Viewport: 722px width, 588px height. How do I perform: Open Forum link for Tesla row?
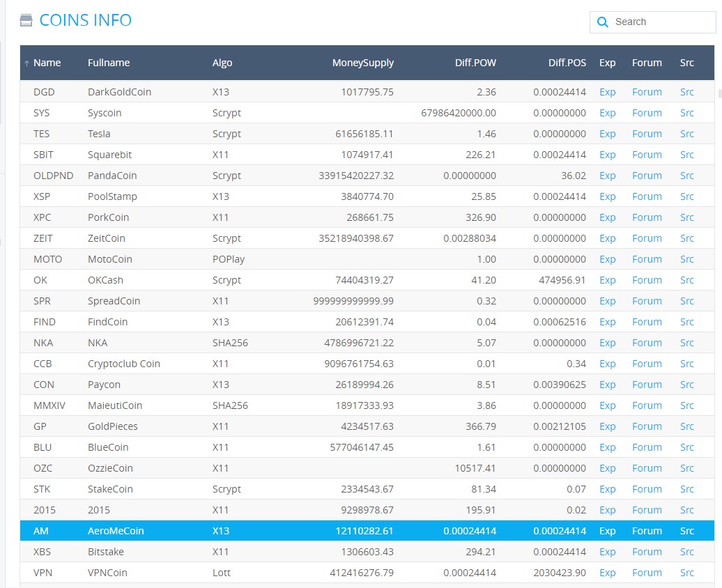(x=647, y=134)
